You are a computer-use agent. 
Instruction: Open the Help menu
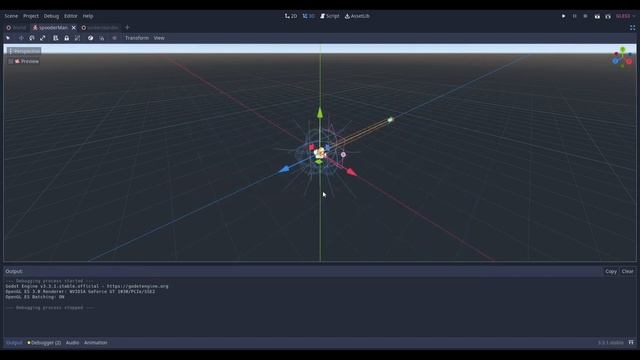88,16
